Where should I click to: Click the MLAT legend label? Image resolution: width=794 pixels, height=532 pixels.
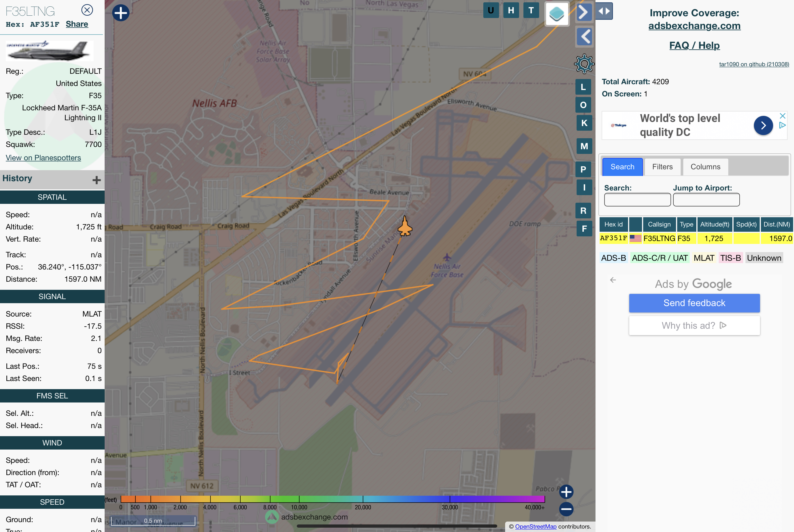(x=704, y=258)
